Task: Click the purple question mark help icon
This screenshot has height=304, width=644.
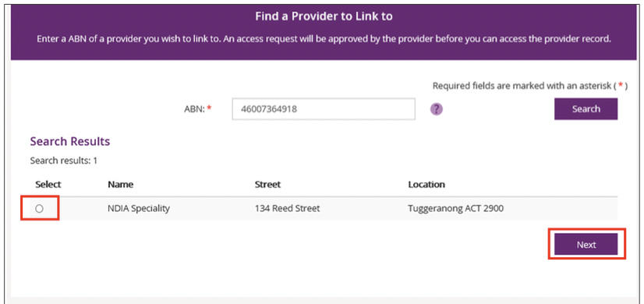Action: click(x=436, y=109)
